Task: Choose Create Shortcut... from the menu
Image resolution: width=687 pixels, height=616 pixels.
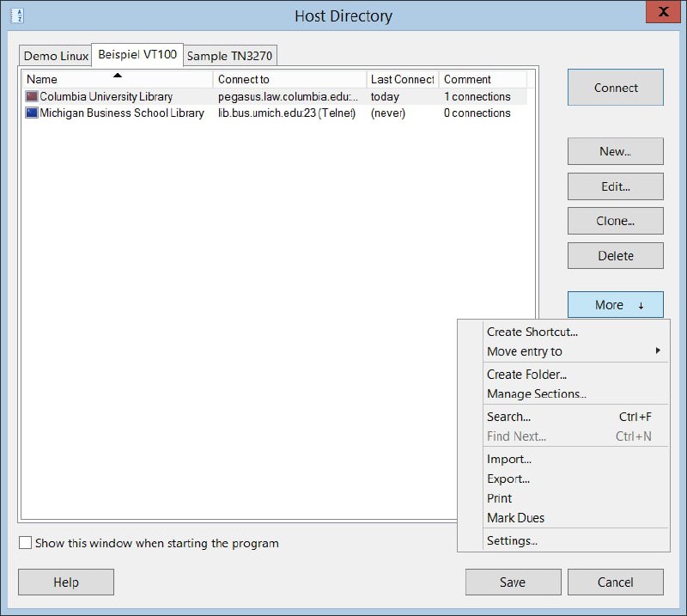Action: point(532,332)
